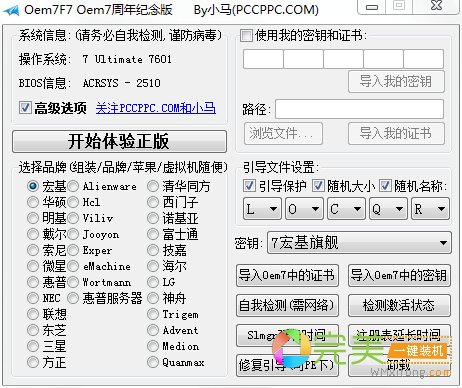
Task: Focus the 路径 input field
Action: click(359, 109)
